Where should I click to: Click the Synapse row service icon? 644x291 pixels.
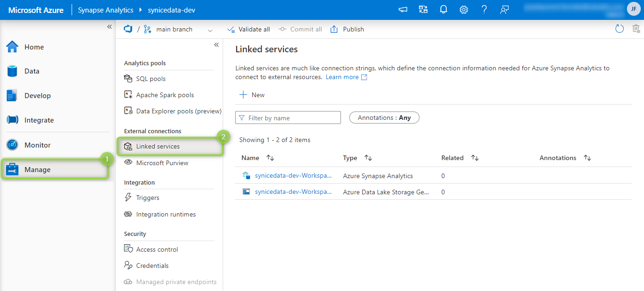pyautogui.click(x=246, y=175)
